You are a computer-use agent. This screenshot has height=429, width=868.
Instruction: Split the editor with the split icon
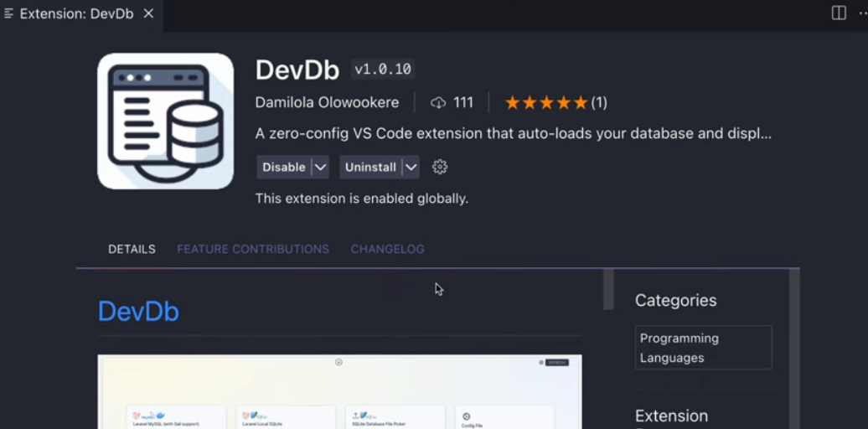pos(838,13)
